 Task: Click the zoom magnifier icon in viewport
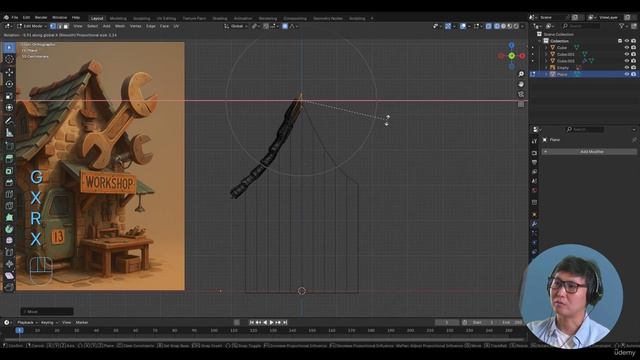click(x=521, y=74)
